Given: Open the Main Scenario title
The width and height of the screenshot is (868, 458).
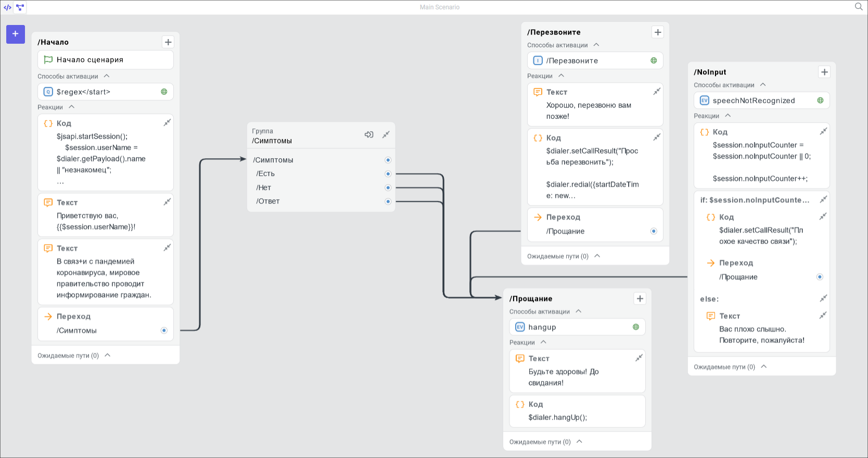Looking at the screenshot, I should [440, 7].
